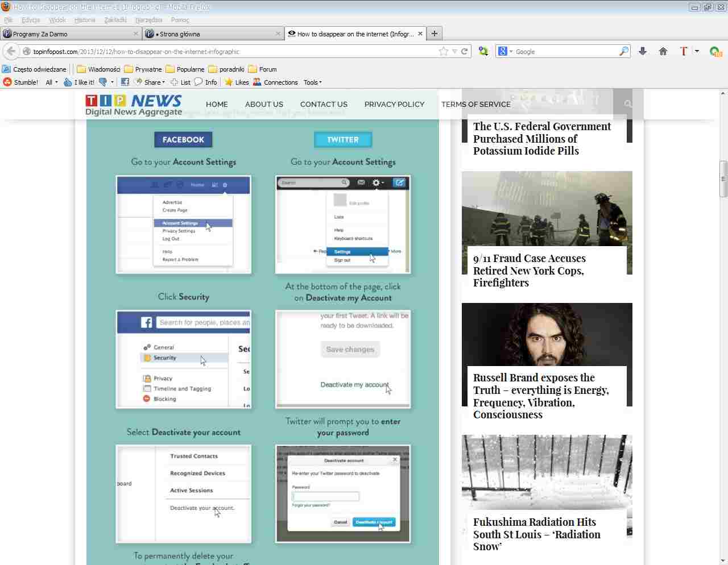
Task: Reload the page with the refresh icon
Action: tap(465, 51)
